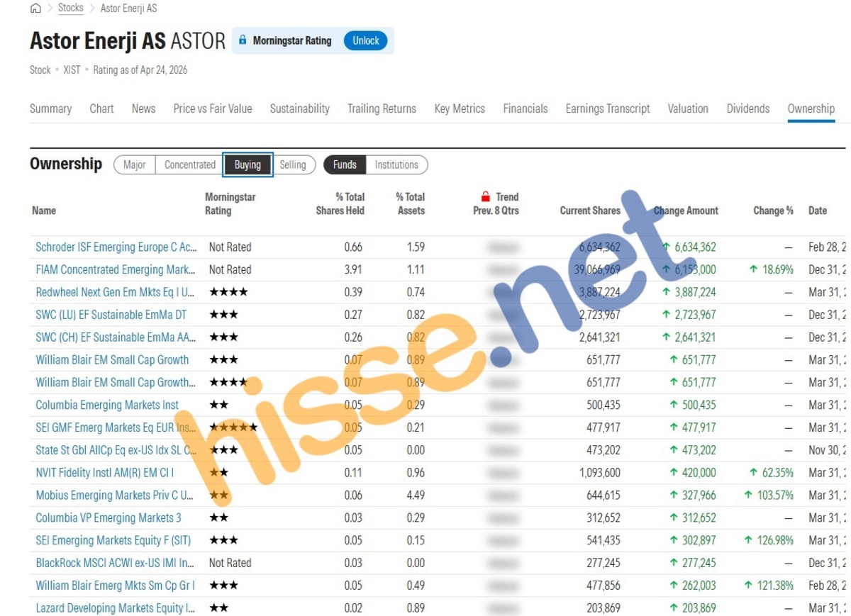The height and width of the screenshot is (616, 851).
Task: Click the two-star rating for Columbia Emerging Markets Inst
Action: [218, 405]
